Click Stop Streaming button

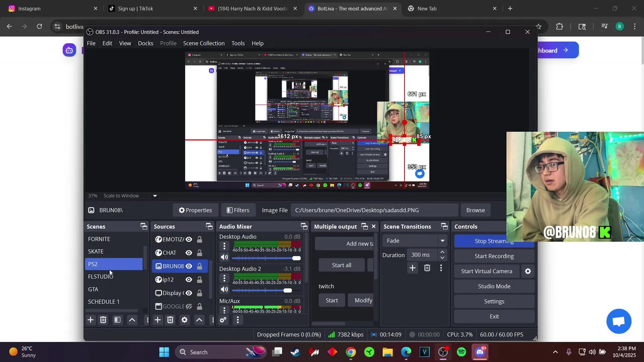[x=494, y=241]
